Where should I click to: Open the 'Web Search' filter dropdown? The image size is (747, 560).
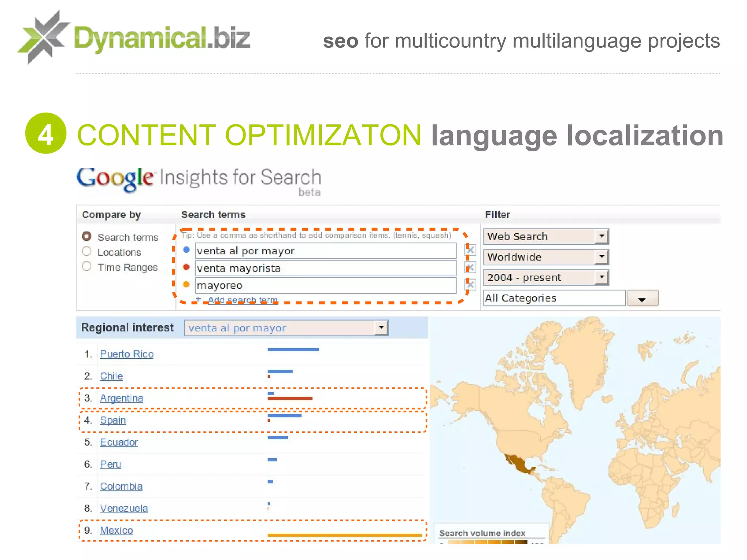click(x=546, y=236)
